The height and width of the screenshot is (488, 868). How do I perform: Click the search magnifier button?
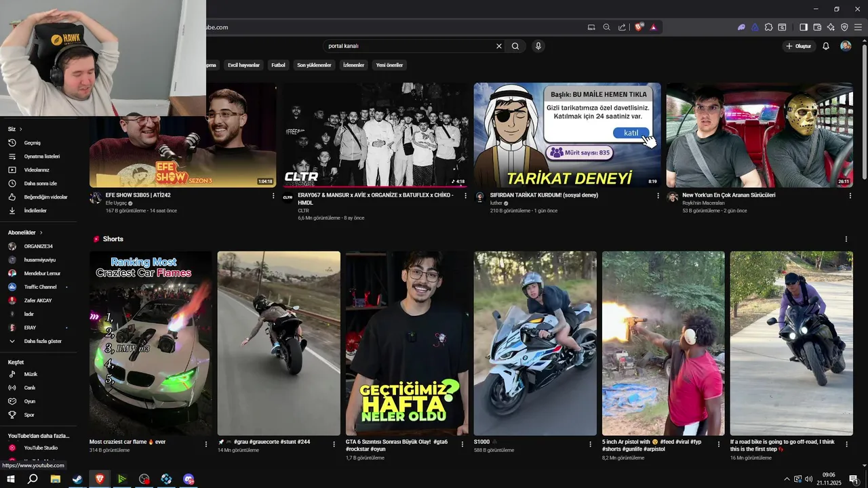(x=515, y=46)
